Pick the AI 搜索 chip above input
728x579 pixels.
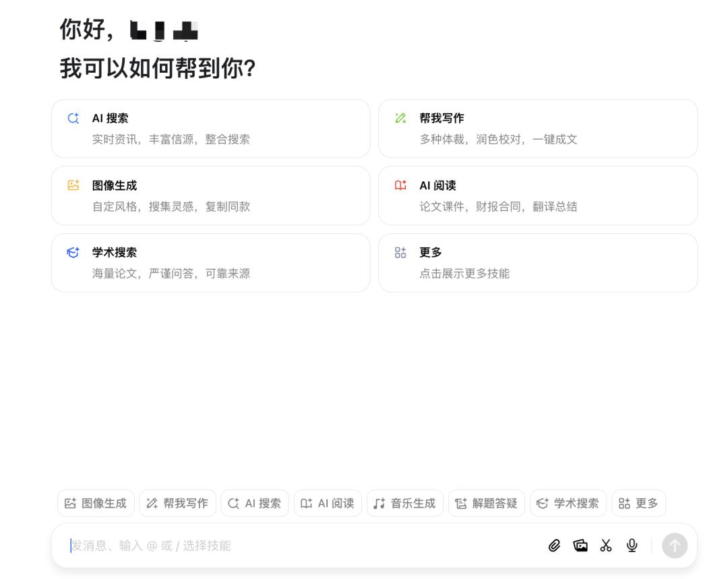point(254,504)
